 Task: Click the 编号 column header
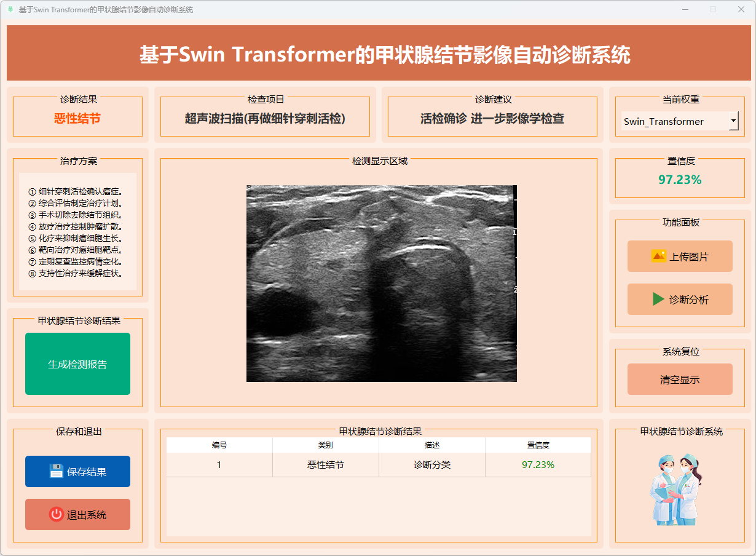coord(219,445)
